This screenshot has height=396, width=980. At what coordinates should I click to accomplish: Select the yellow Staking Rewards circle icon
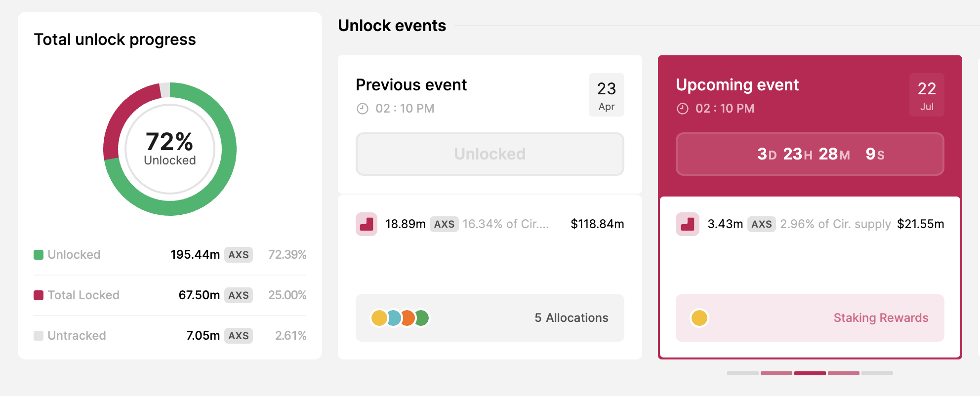click(699, 318)
